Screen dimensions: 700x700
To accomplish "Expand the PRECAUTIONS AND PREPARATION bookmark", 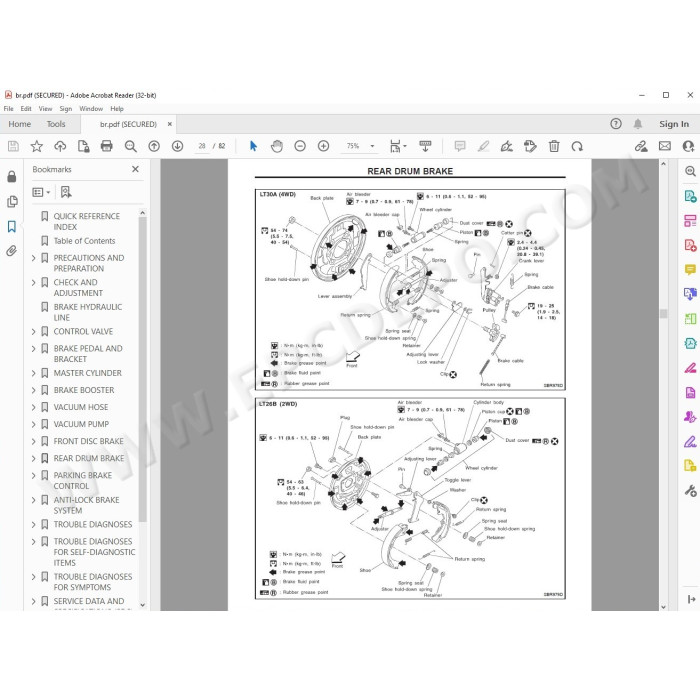I will tap(33, 258).
